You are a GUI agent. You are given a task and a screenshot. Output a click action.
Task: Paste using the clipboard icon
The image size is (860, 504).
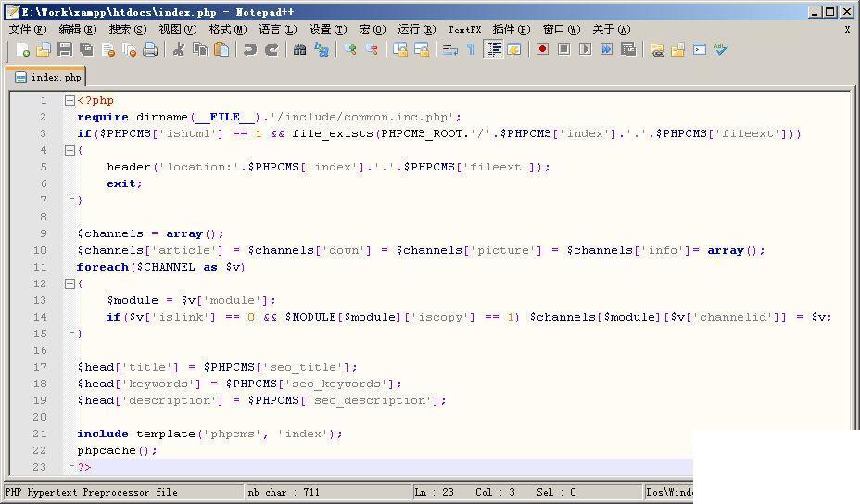(x=221, y=50)
